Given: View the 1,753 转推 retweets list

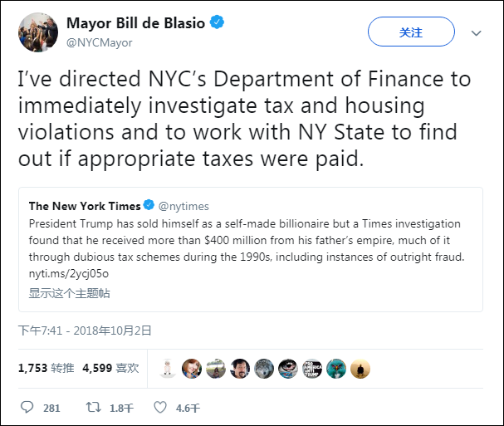Looking at the screenshot, I should pyautogui.click(x=46, y=367).
